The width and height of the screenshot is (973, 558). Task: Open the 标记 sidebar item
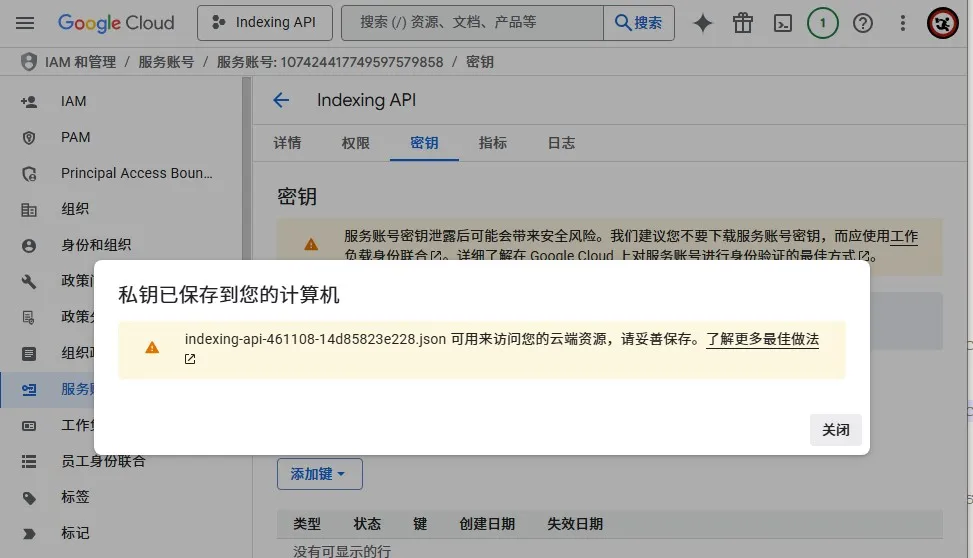tap(75, 533)
